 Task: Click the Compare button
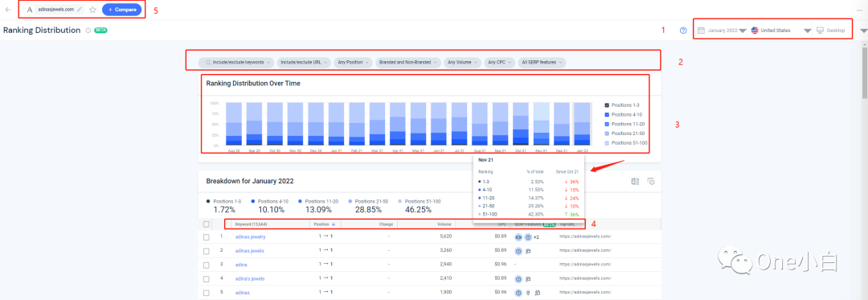(122, 10)
